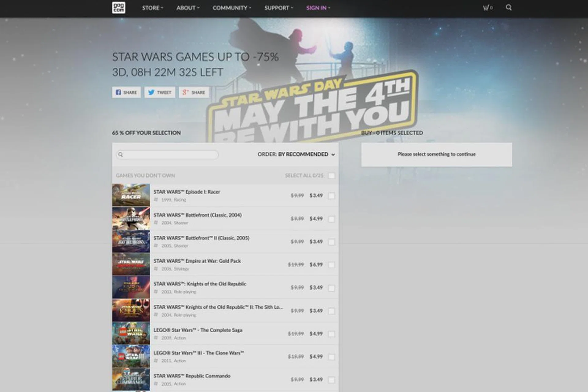Click the game list search field
Screen dimensions: 588x392
pos(170,155)
